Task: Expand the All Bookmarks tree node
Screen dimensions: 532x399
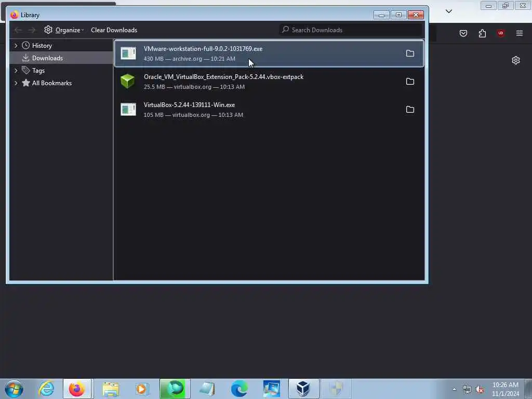Action: pyautogui.click(x=16, y=83)
